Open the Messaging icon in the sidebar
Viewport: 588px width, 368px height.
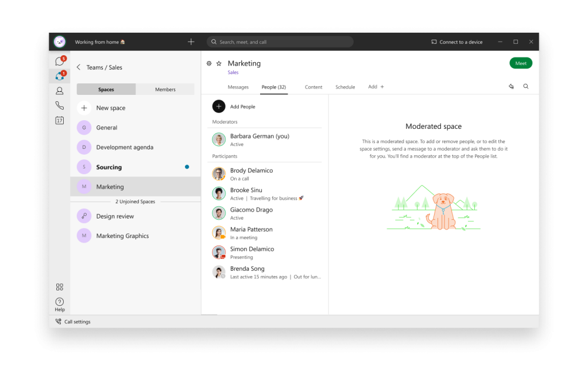pos(59,62)
